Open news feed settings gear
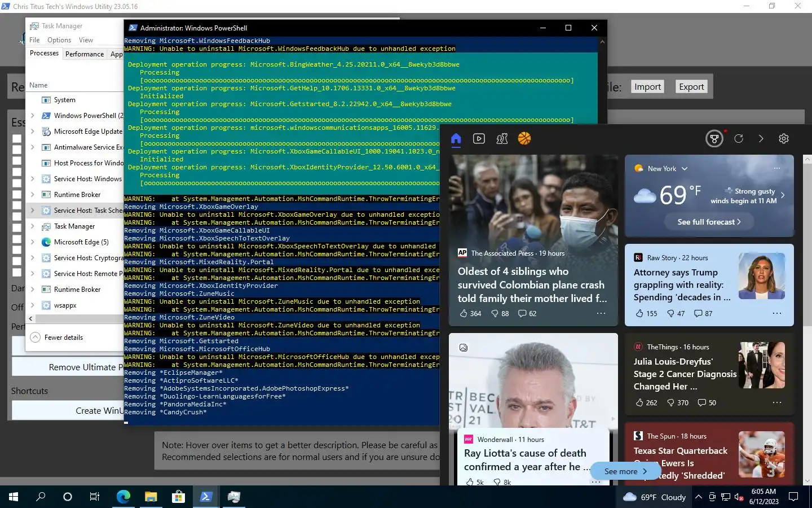Viewport: 812px width, 508px height. pyautogui.click(x=784, y=139)
